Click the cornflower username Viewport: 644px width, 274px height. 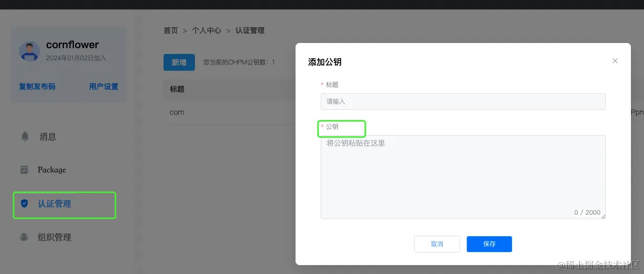click(72, 45)
